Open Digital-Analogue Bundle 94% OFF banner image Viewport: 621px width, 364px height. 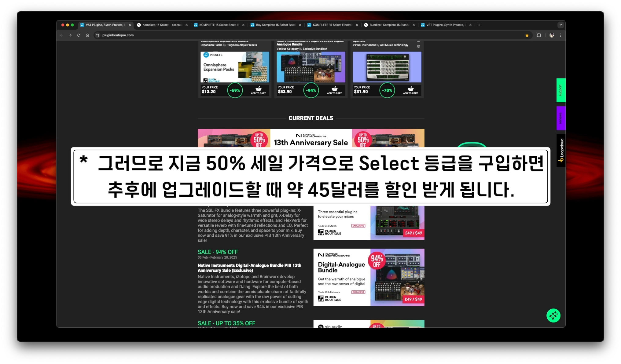pyautogui.click(x=369, y=277)
